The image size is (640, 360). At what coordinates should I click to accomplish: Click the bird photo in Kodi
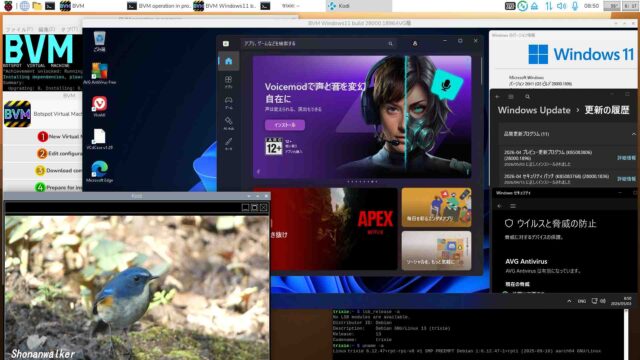(x=137, y=288)
